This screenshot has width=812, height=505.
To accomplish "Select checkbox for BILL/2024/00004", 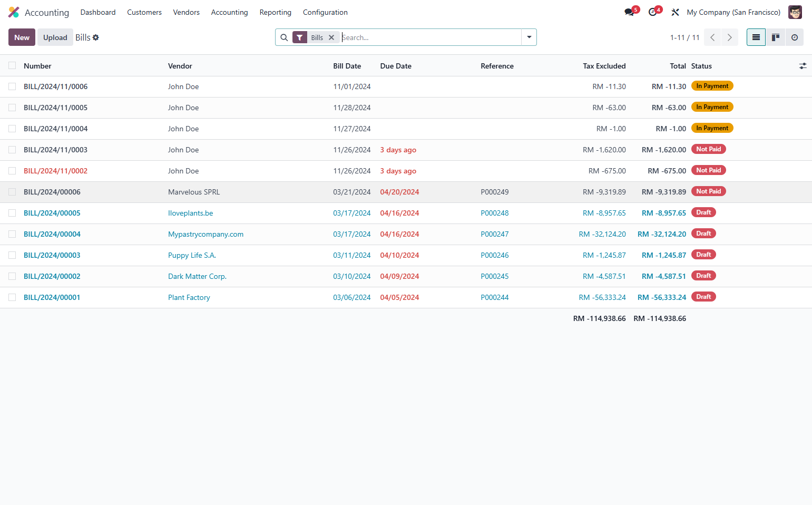I will (12, 234).
